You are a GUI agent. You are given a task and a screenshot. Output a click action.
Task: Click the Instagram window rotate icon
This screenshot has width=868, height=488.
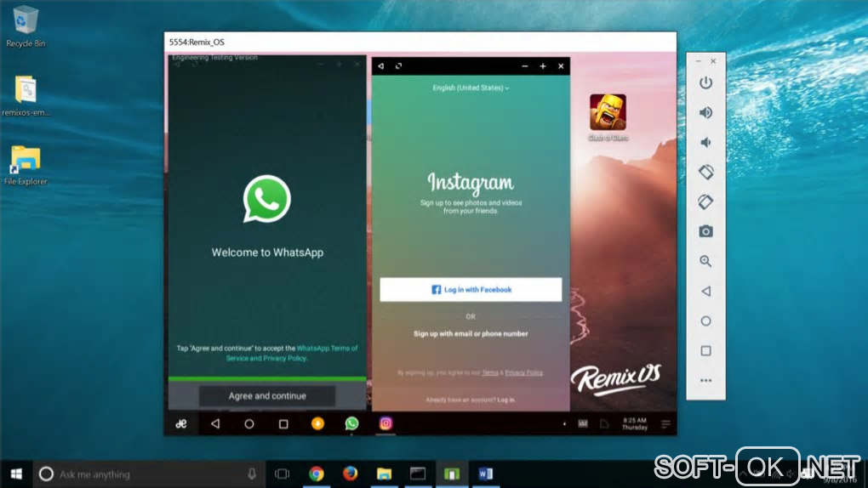[x=398, y=66]
